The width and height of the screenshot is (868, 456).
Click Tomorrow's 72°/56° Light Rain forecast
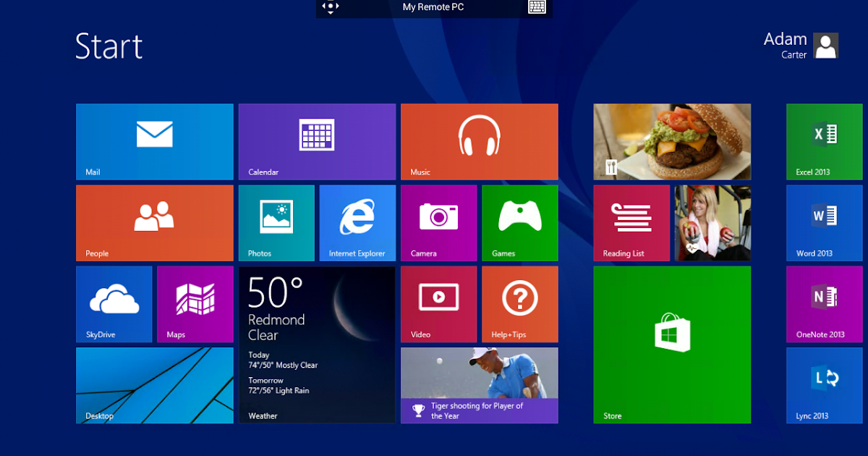pos(278,386)
